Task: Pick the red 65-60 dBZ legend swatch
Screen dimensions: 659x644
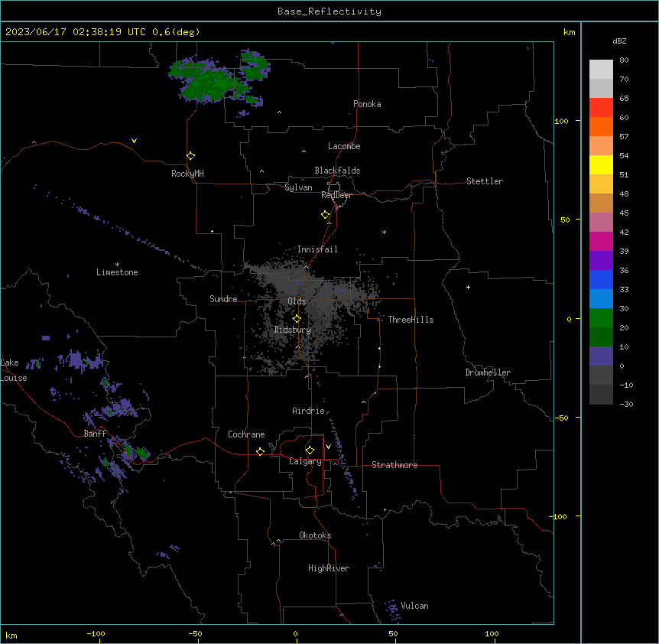Action: (x=601, y=108)
